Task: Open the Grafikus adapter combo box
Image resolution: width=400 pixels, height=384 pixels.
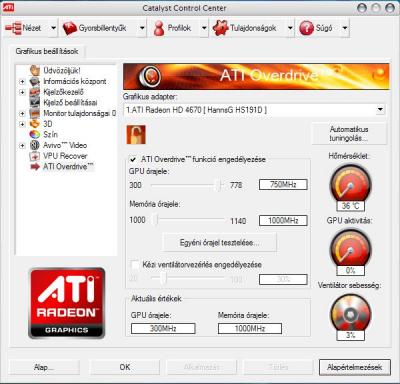Action: point(255,110)
